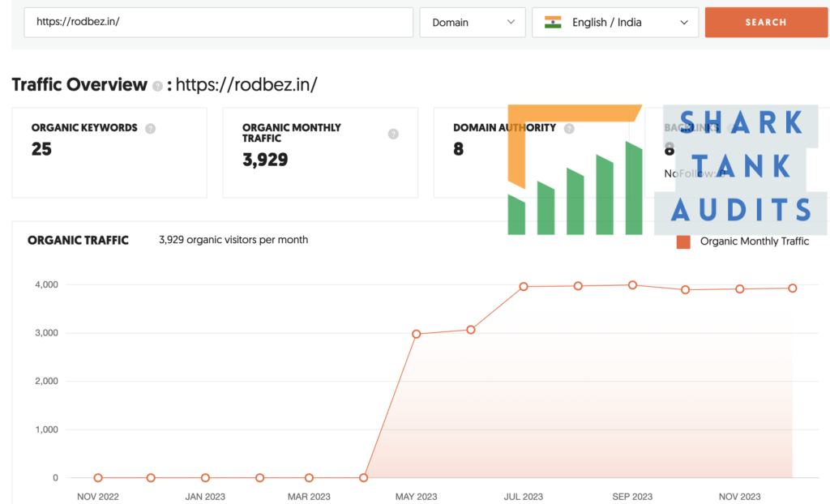Select the SEP 2023 peak data point
The height and width of the screenshot is (504, 830).
pos(631,284)
